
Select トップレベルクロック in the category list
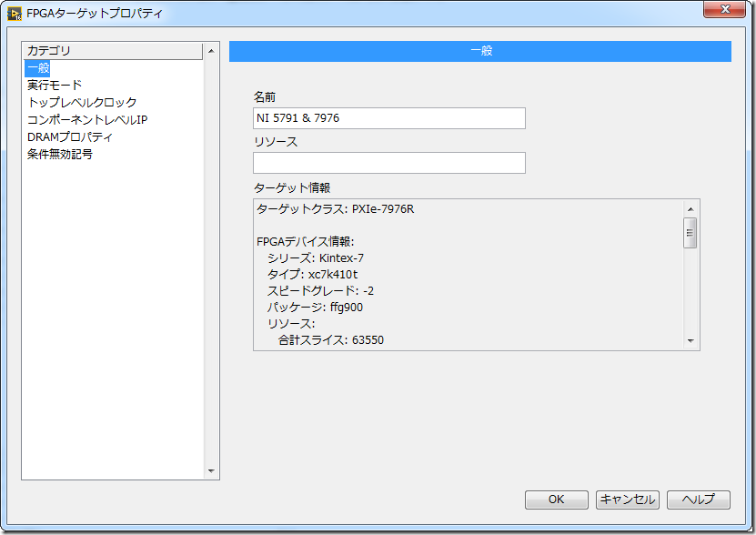[x=82, y=102]
